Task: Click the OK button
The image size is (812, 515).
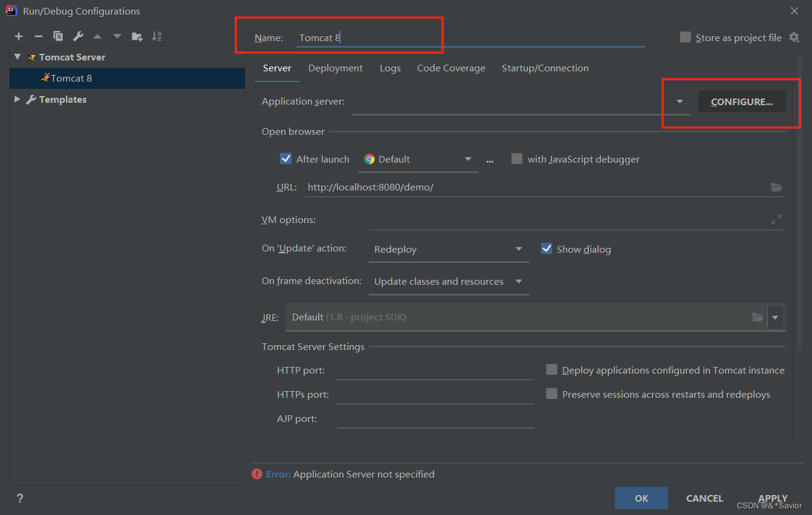Action: point(641,498)
